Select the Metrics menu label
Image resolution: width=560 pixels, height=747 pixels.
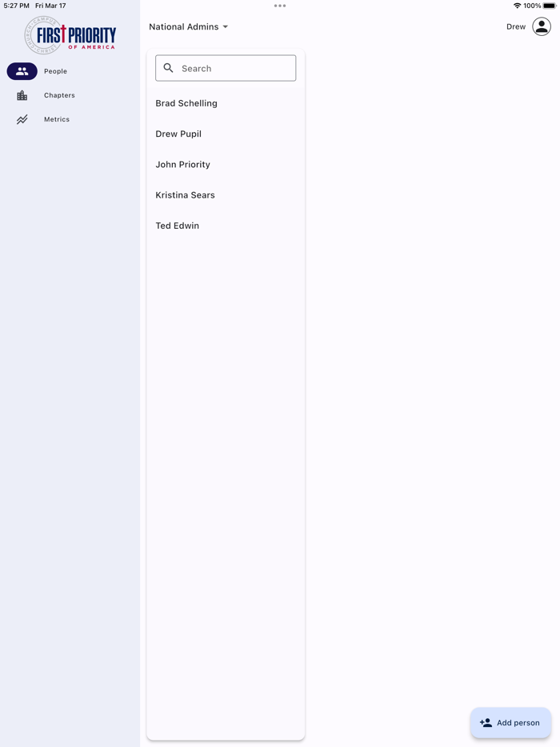57,120
